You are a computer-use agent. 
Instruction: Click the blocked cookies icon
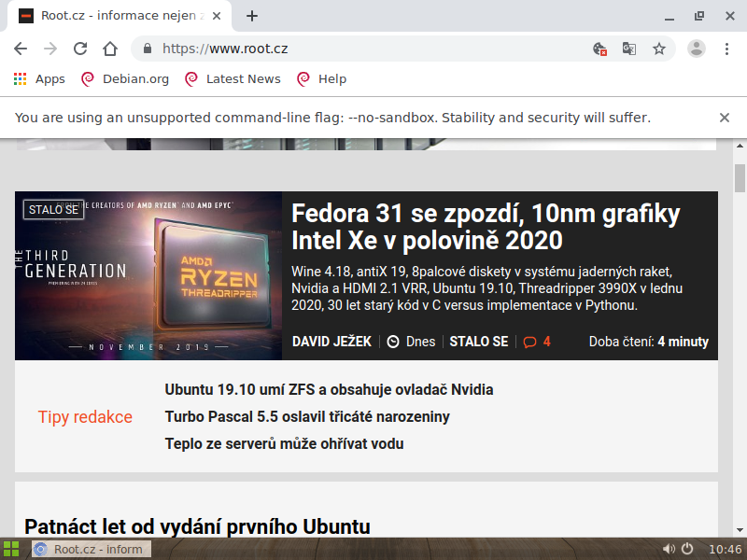coord(599,49)
